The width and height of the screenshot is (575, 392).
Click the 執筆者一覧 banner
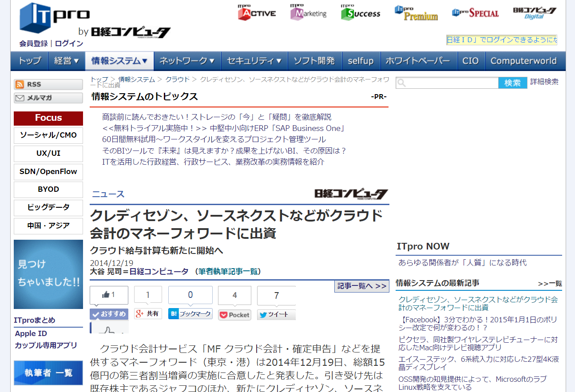click(x=48, y=373)
